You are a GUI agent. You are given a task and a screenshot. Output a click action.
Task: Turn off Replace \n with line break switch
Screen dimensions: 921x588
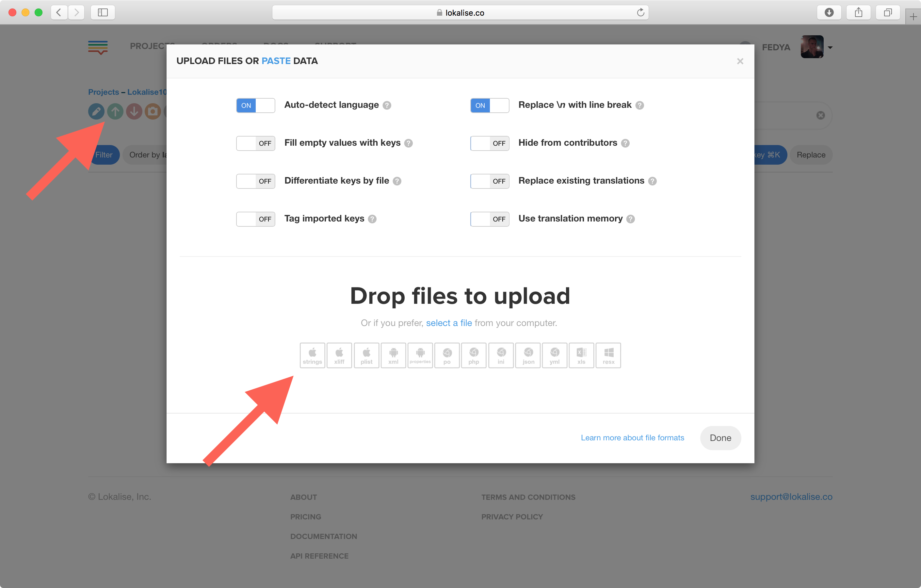pyautogui.click(x=490, y=105)
